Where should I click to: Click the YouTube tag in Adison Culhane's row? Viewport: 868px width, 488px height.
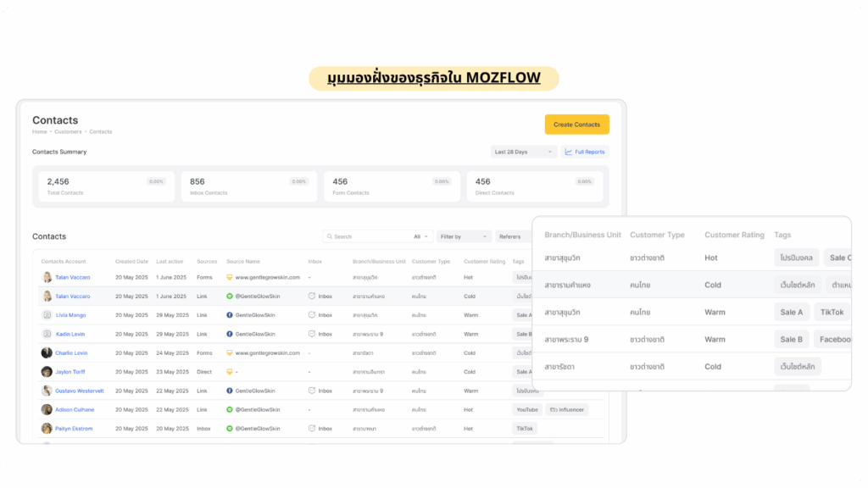pos(527,409)
